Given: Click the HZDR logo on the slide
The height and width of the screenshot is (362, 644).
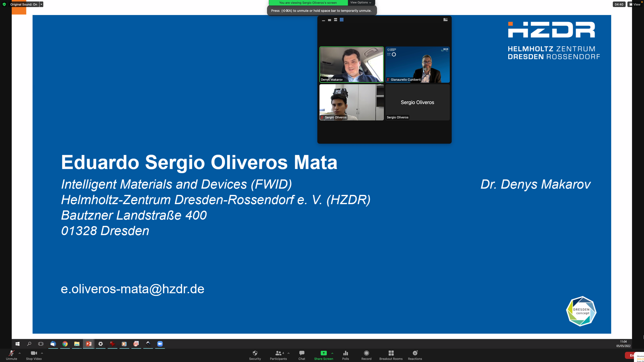Looking at the screenshot, I should point(553,40).
